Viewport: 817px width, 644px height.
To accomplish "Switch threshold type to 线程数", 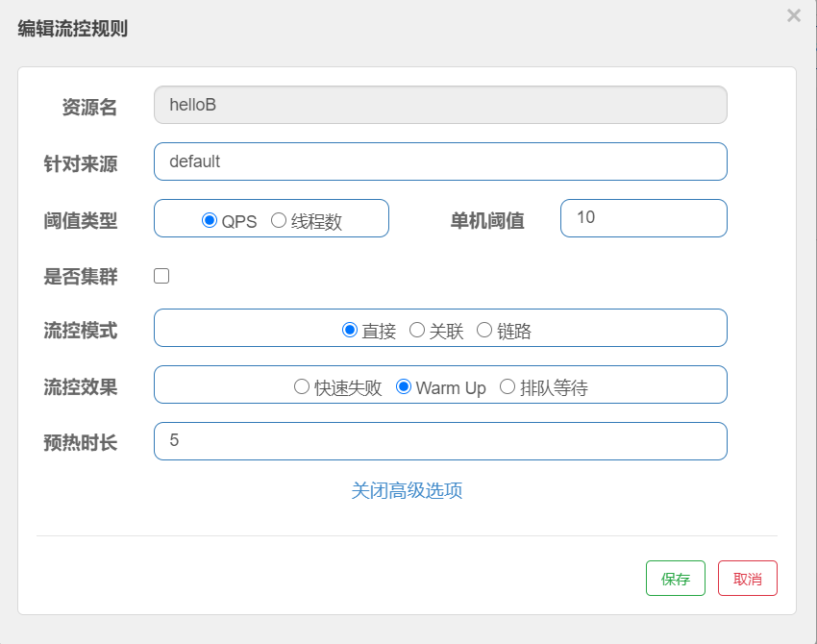I will [x=277, y=220].
